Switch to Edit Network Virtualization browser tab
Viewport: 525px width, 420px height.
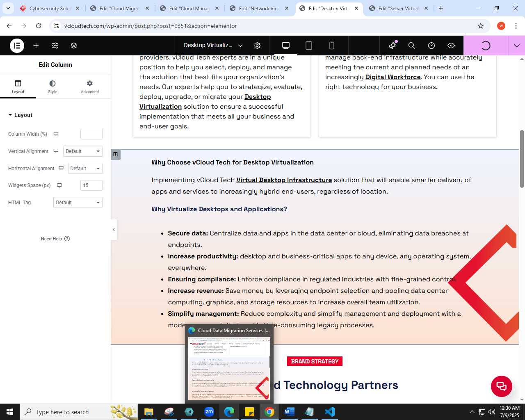click(259, 8)
